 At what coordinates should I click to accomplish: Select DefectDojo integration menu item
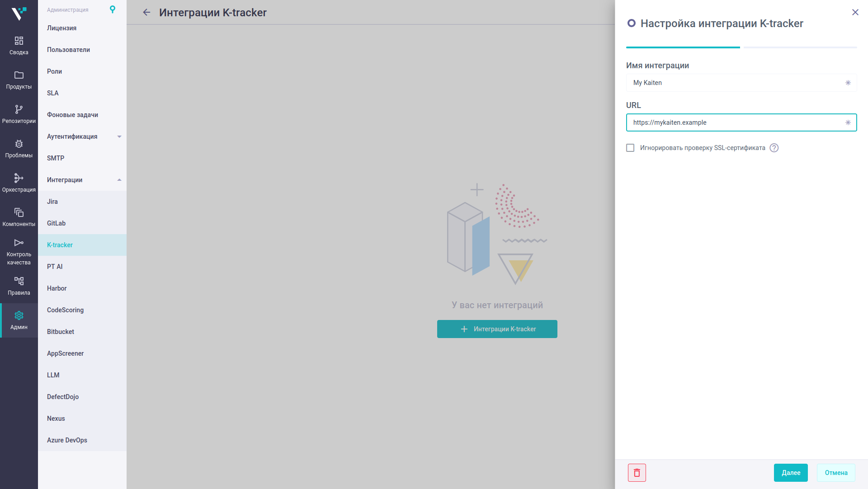[63, 397]
